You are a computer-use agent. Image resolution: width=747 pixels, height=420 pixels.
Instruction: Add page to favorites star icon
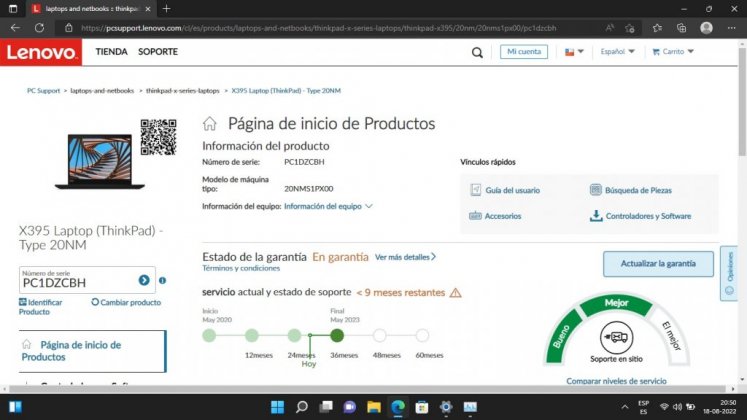tap(630, 28)
